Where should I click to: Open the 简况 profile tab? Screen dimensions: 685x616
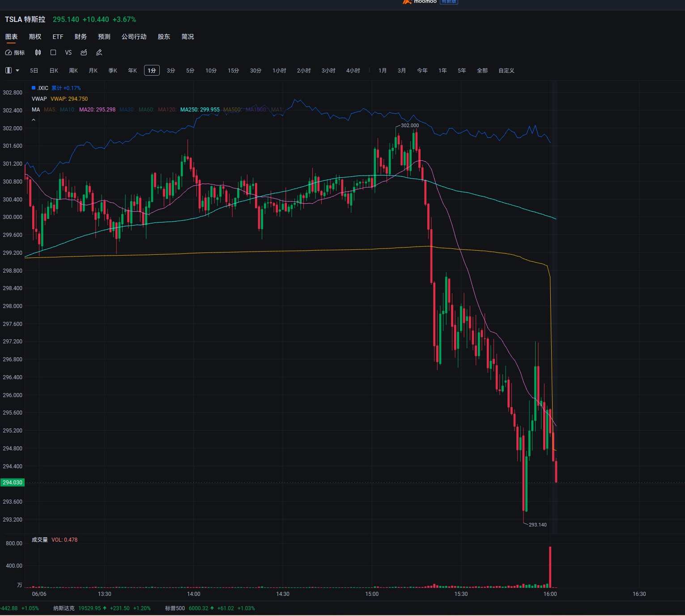[x=187, y=37]
